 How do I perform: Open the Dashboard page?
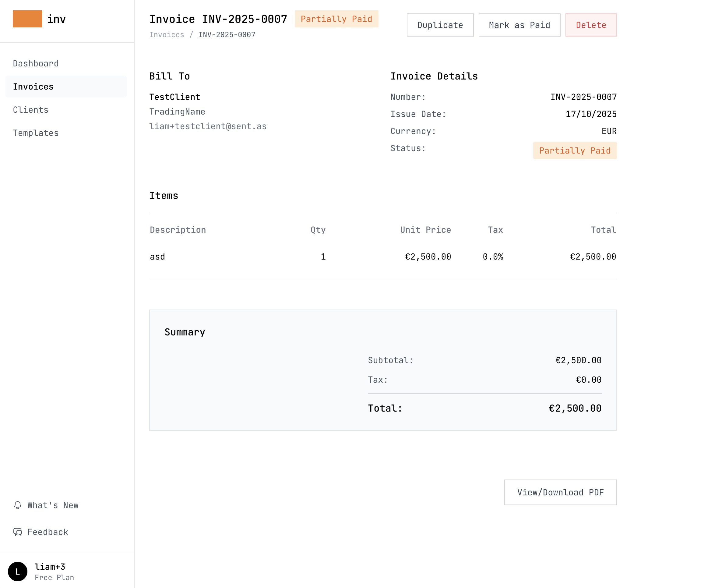(x=36, y=63)
